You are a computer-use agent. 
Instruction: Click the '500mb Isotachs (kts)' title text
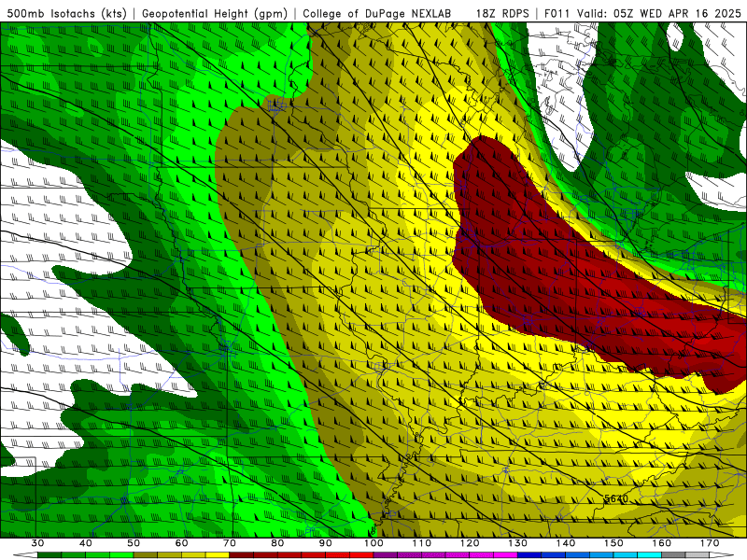[x=66, y=13]
